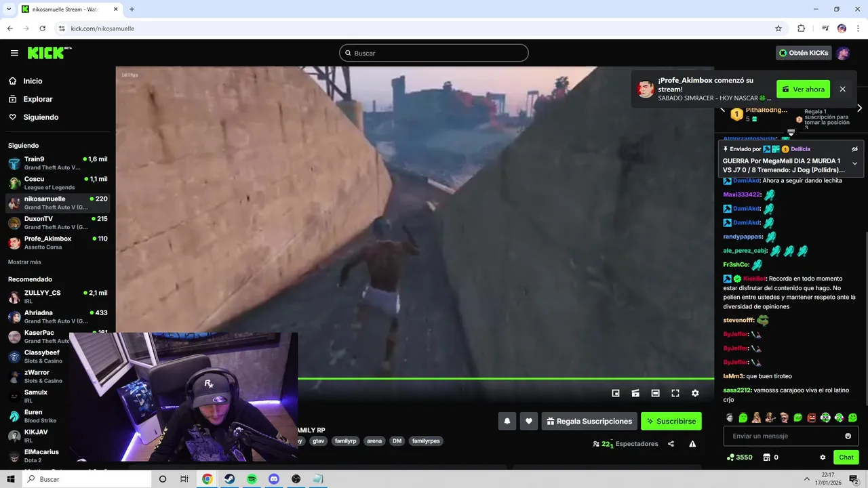Open recommended channel Euren

[x=37, y=416]
